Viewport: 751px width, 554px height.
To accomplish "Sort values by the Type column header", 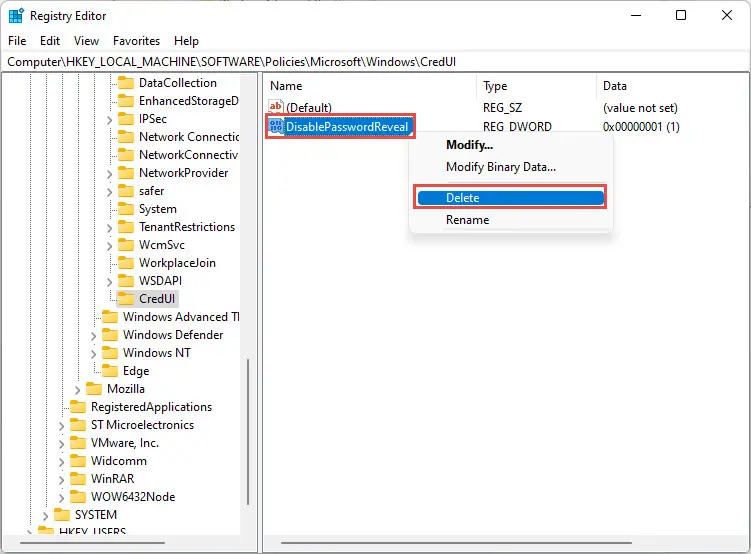I will [x=537, y=86].
